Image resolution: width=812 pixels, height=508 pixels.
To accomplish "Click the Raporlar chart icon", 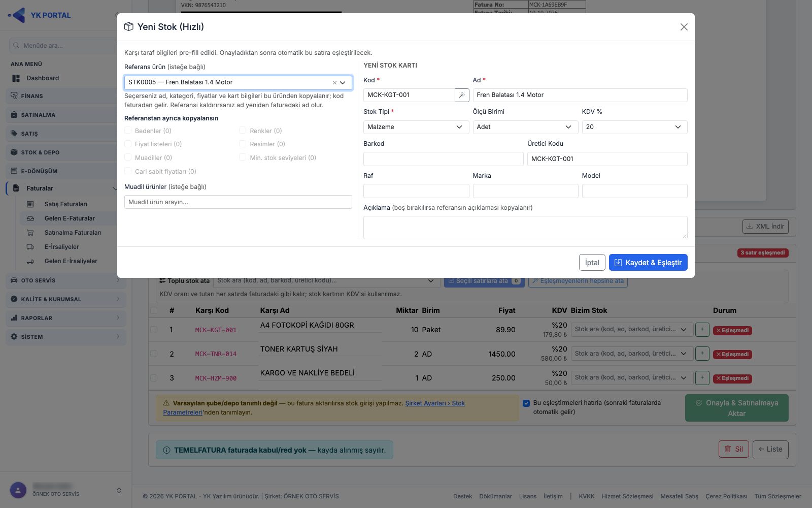I will pos(14,318).
